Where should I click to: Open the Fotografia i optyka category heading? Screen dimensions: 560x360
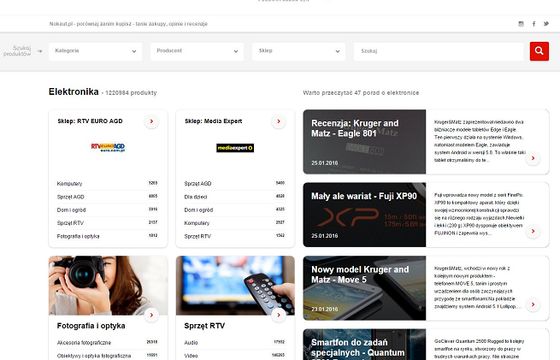[x=91, y=326]
